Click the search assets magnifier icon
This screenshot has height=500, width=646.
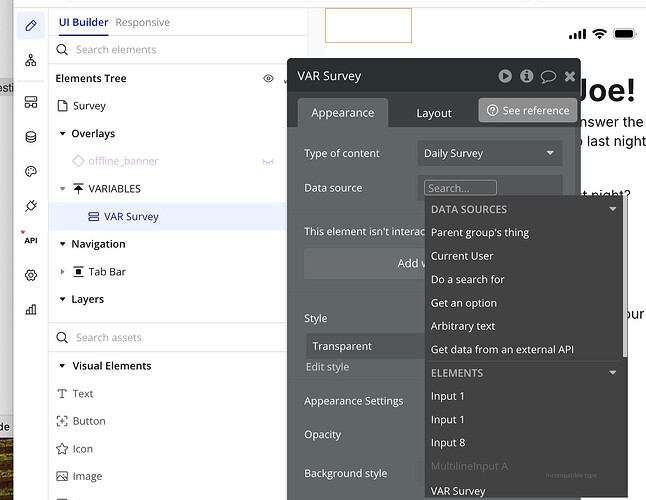[62, 338]
